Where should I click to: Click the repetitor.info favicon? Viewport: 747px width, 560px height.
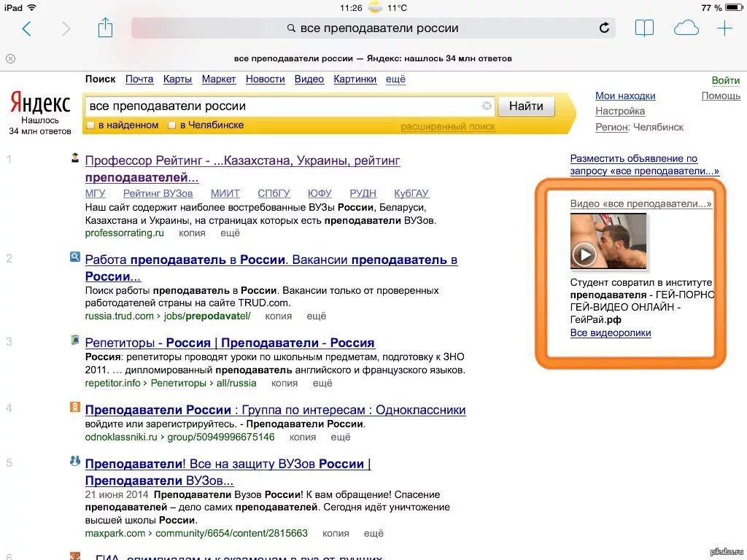pyautogui.click(x=75, y=340)
